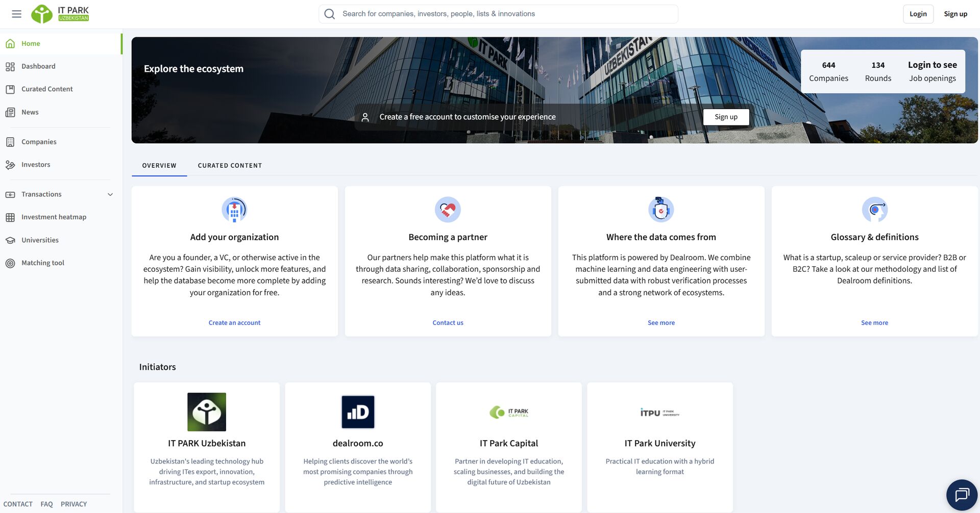Viewport: 980px width, 513px height.
Task: Click the Investors icon in sidebar
Action: click(x=10, y=165)
